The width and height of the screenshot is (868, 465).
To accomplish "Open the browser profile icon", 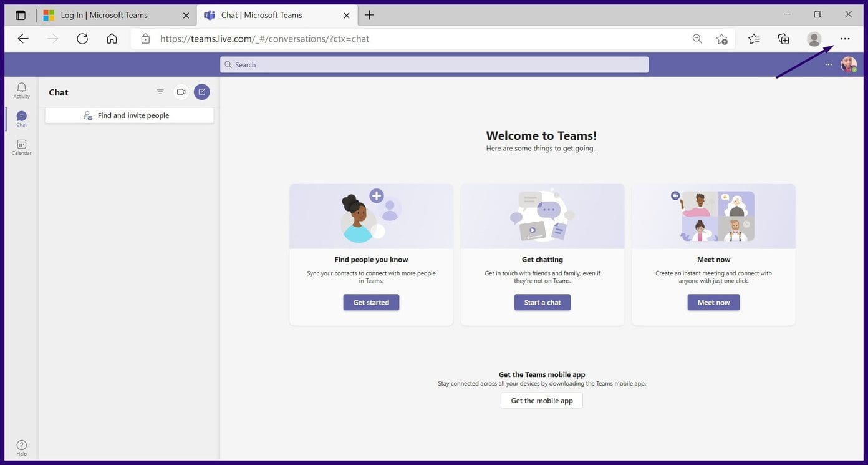I will click(814, 39).
